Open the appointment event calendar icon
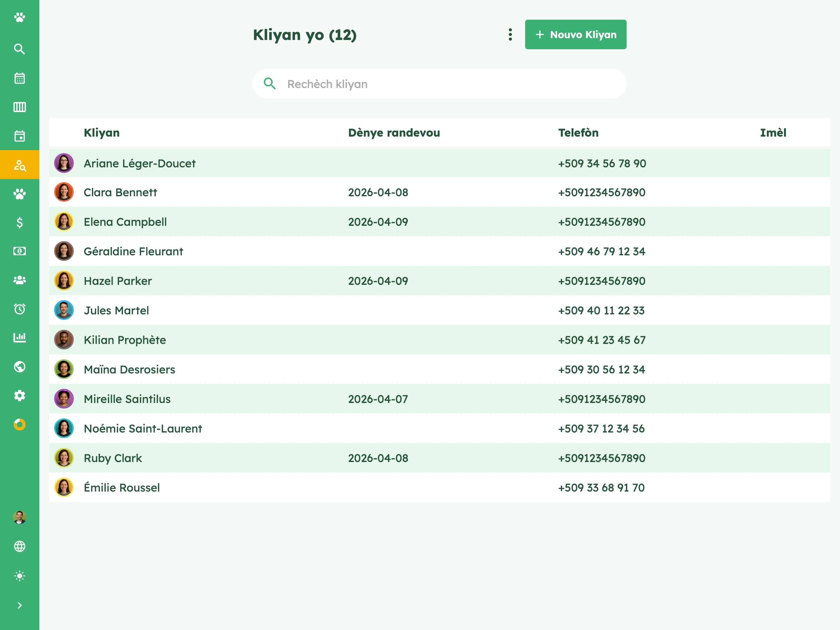Image resolution: width=840 pixels, height=630 pixels. click(x=19, y=136)
